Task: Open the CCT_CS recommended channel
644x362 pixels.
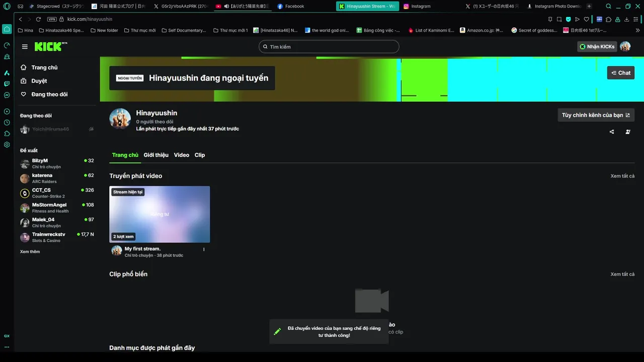Action: coord(57,193)
